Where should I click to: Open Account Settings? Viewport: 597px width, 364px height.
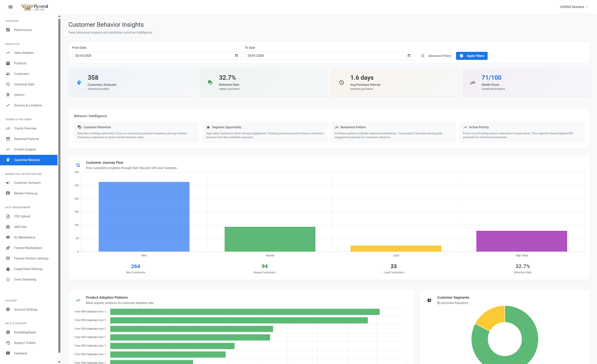click(25, 309)
